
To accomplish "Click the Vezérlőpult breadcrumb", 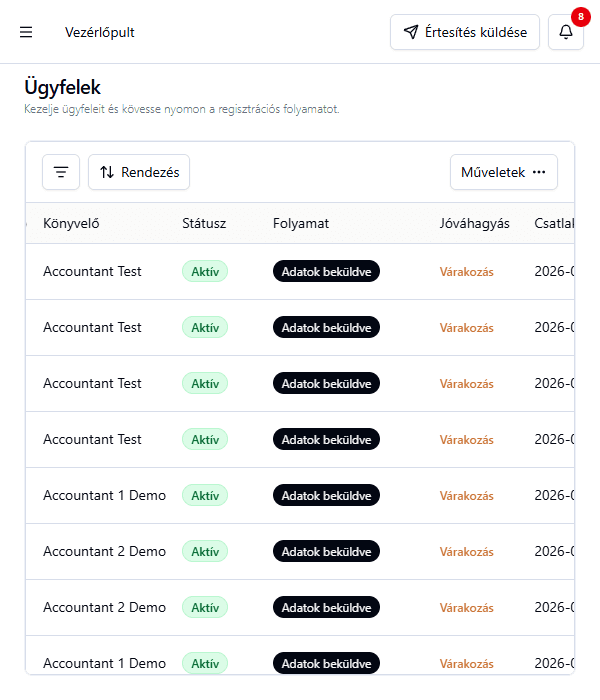I will (99, 32).
